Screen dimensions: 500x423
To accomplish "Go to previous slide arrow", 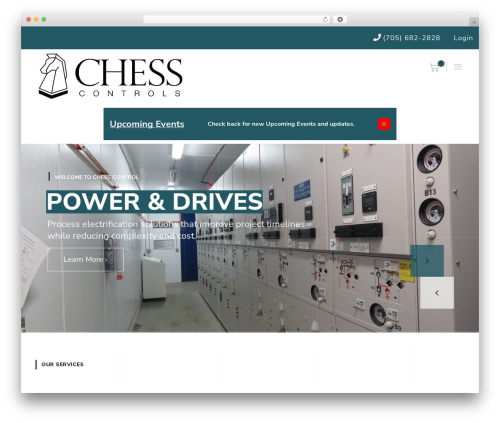I will 437,293.
